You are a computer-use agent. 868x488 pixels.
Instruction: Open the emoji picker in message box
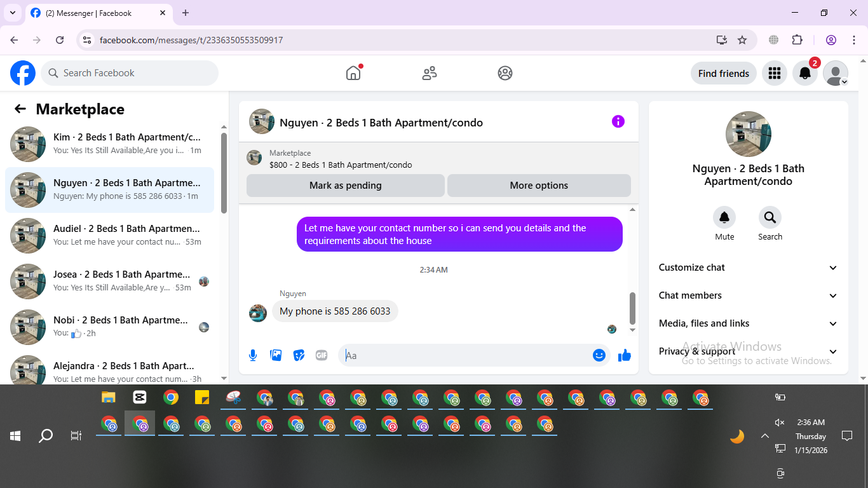tap(599, 355)
